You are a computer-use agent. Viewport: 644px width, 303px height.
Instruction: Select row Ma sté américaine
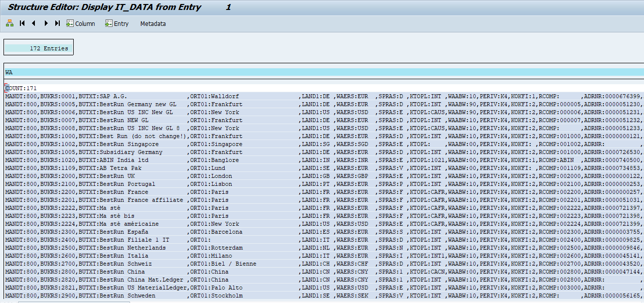(324, 224)
